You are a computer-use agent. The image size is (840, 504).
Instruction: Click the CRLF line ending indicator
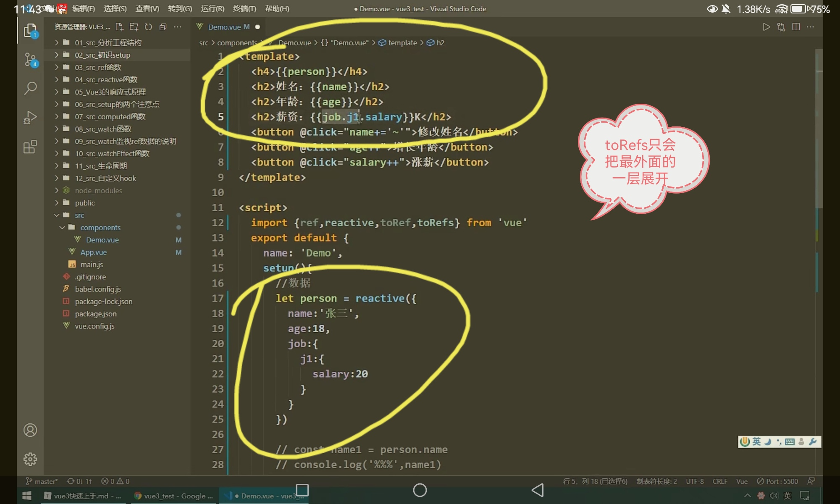(x=720, y=481)
